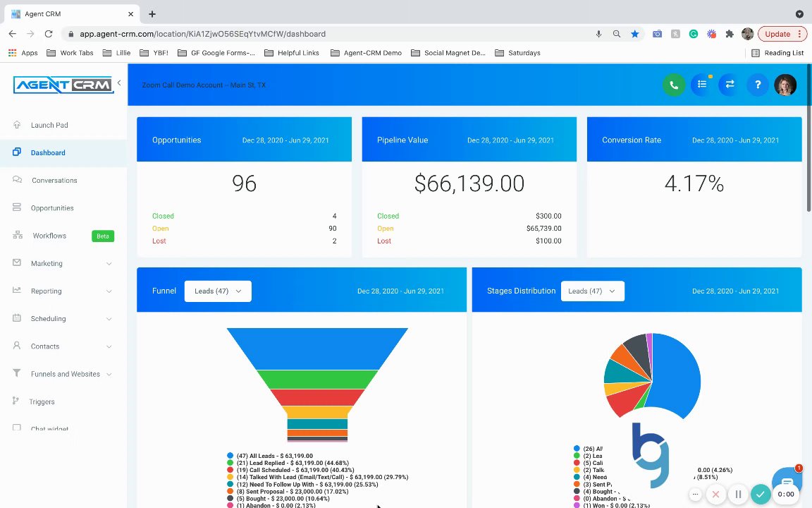Expand the Reporting sidebar section
This screenshot has height=508, width=812.
(63, 291)
